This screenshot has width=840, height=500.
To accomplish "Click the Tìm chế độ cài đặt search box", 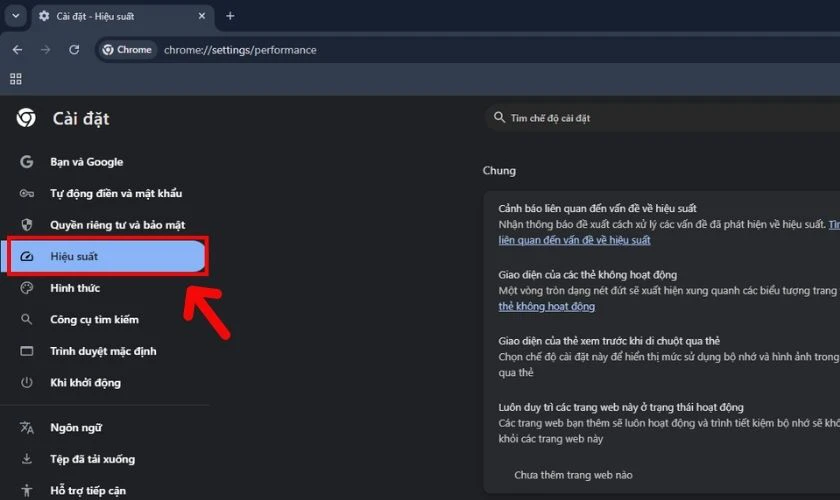I will (662, 118).
